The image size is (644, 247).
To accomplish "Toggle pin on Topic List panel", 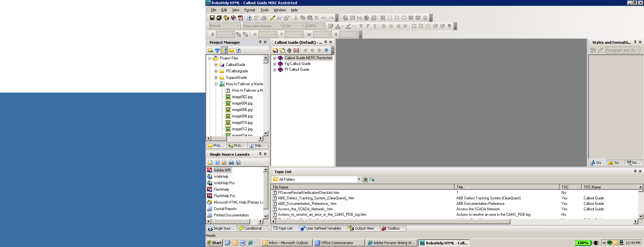I will click(635, 171).
